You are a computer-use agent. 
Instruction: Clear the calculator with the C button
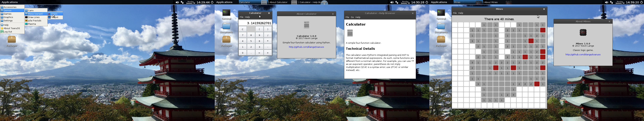point(243,29)
